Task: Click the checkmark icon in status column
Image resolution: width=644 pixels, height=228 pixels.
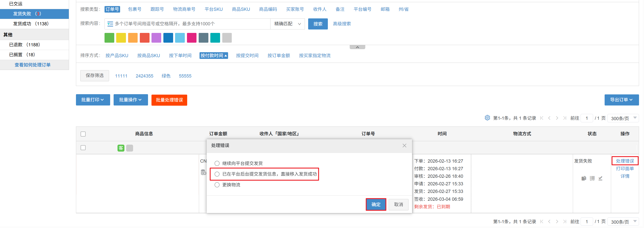Action: 600,178
